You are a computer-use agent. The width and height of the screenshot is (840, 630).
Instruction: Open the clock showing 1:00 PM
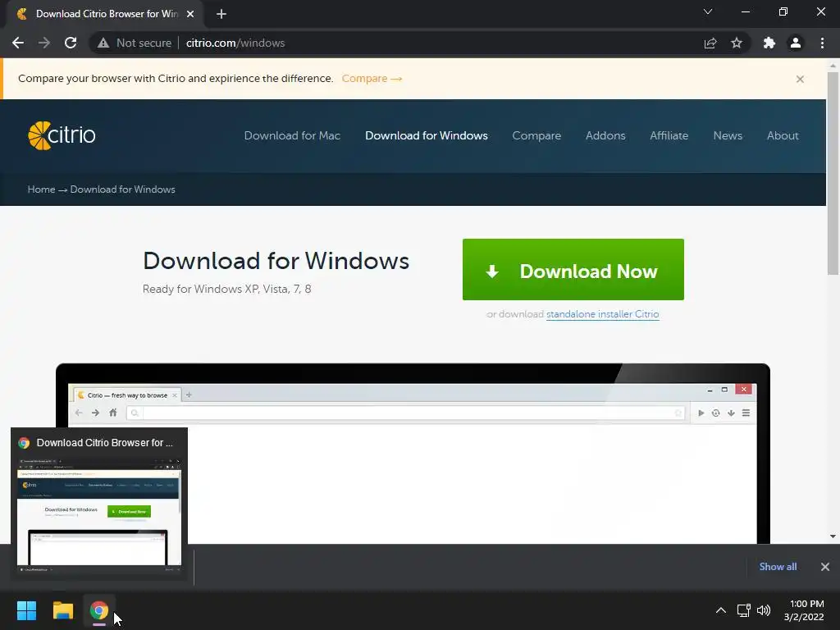(804, 610)
